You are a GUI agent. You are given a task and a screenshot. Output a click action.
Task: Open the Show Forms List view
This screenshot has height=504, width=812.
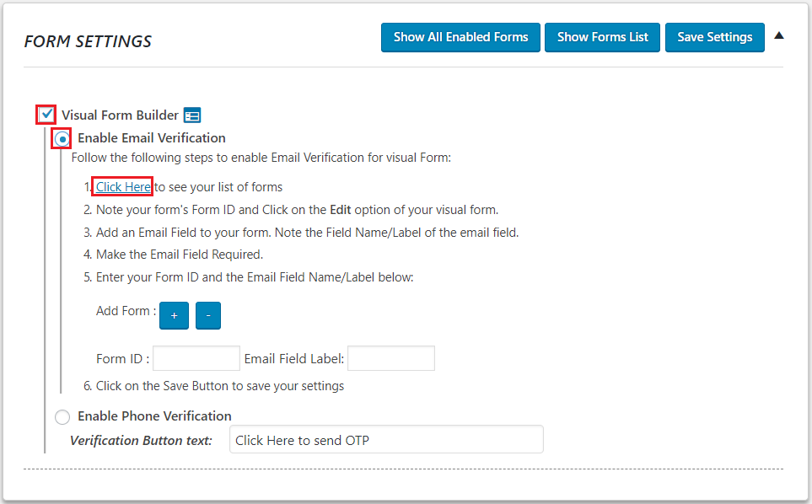(x=602, y=37)
